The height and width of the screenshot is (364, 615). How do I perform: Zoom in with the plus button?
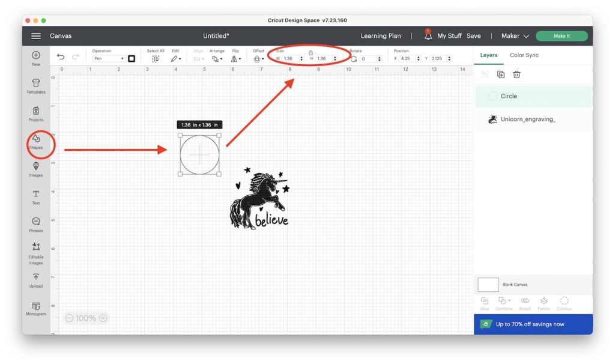pyautogui.click(x=103, y=318)
